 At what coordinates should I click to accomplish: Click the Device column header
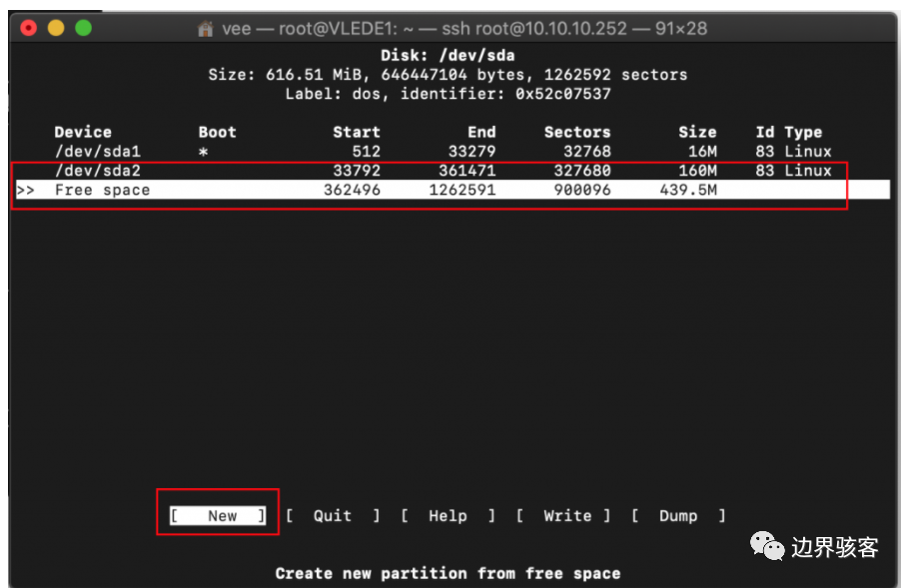(x=82, y=132)
